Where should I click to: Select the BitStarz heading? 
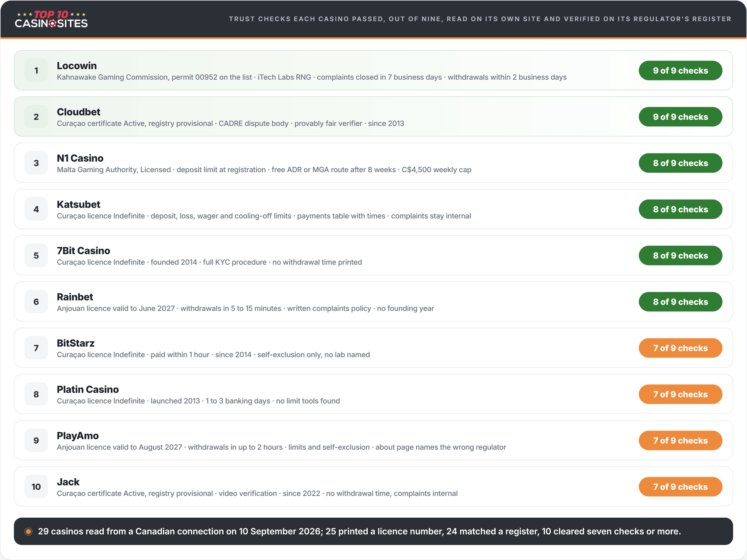76,343
